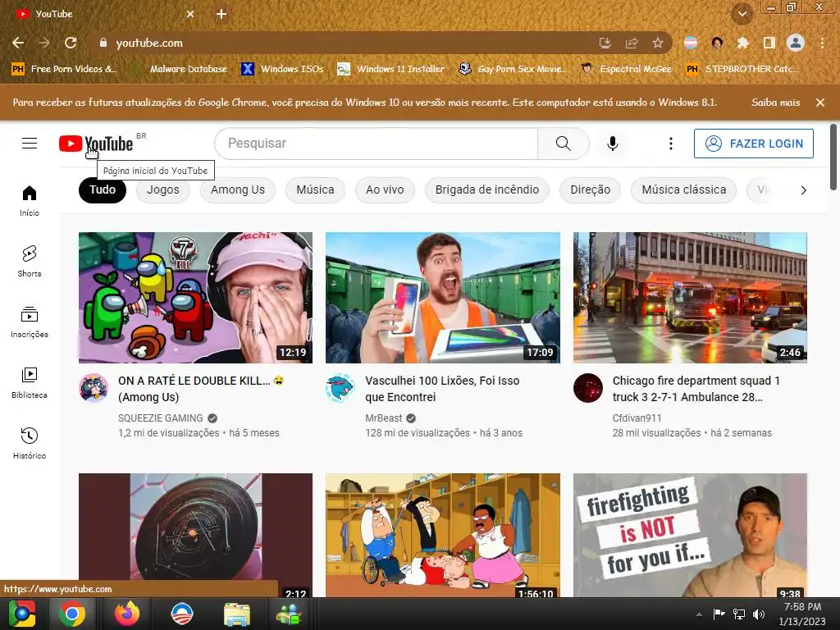
Task: Click the share page icon in address bar
Action: pos(632,43)
